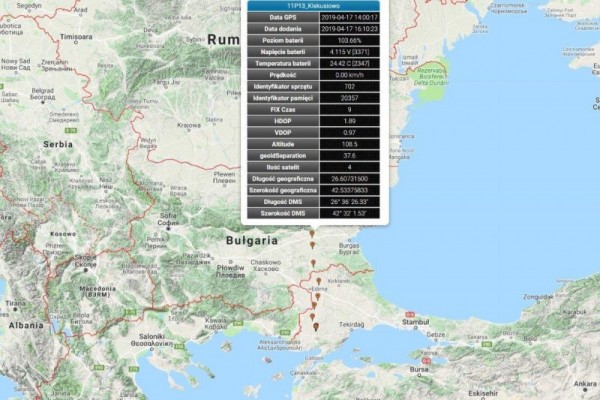600x400 pixels.
Task: Click the geoidSeparation label cell
Action: [x=283, y=155]
